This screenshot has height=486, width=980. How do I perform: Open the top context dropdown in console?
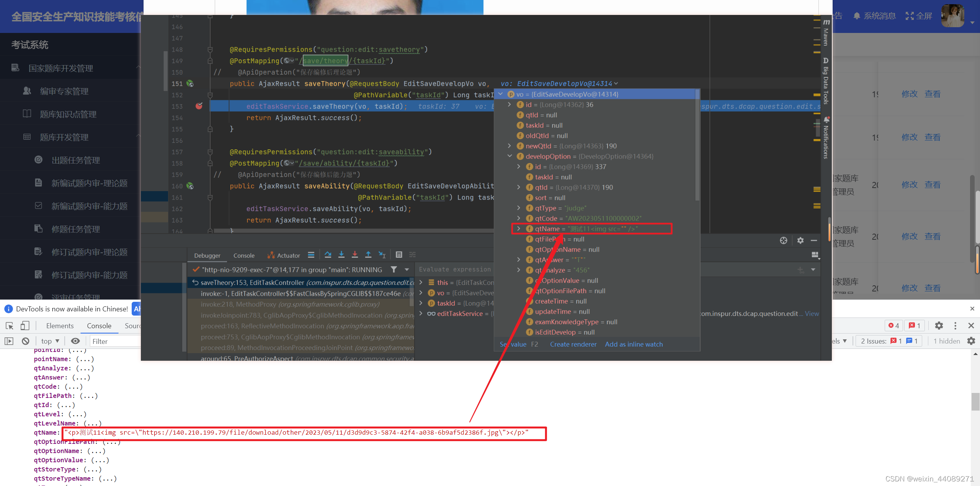[x=50, y=341]
